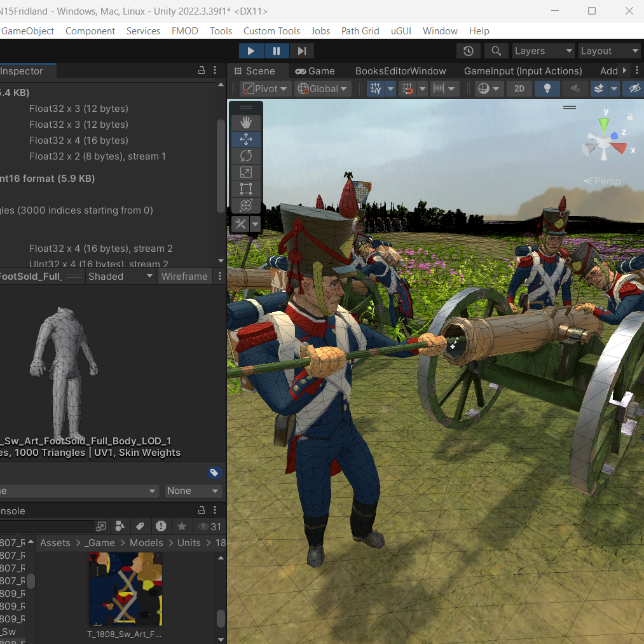Select the Move tool

245,139
